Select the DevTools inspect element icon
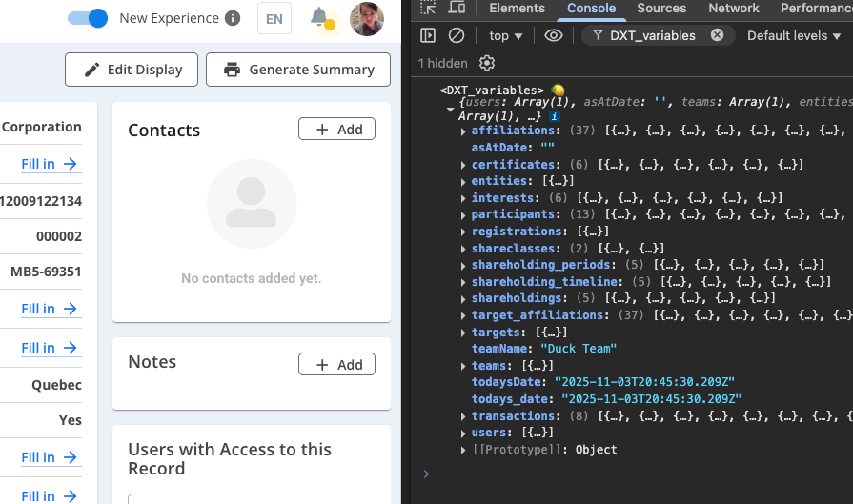This screenshot has height=504, width=853. tap(429, 9)
